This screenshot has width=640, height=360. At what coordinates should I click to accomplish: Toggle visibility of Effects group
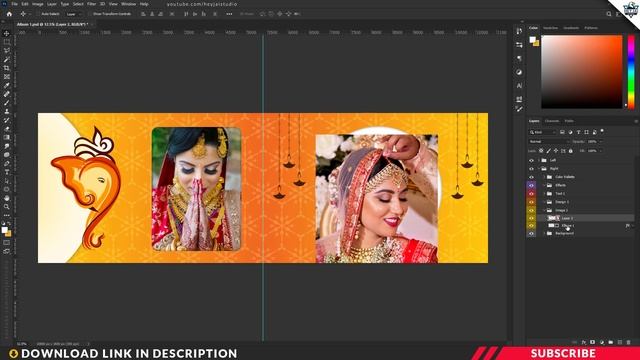531,185
